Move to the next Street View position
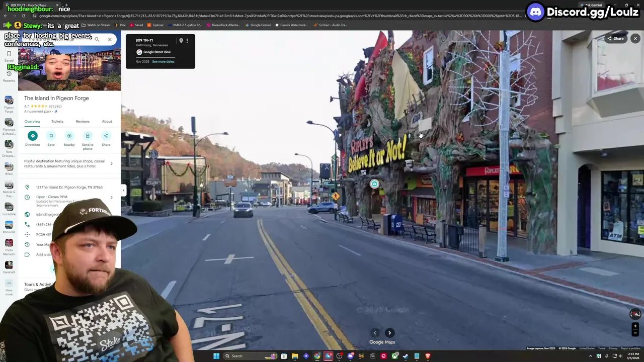The height and width of the screenshot is (362, 644). point(389,333)
